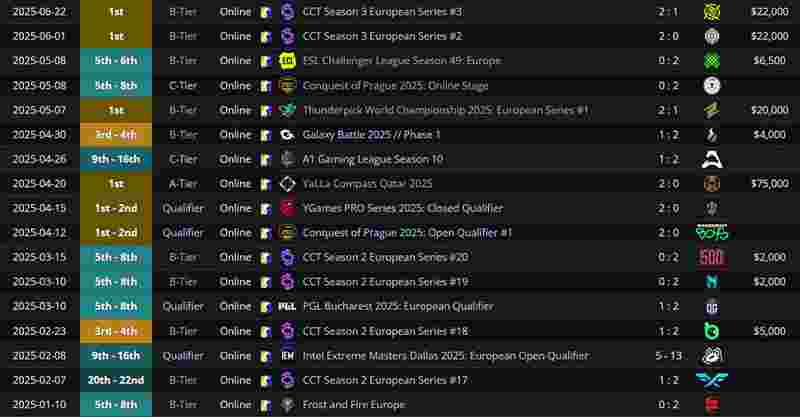Click the A1 Gaming League opponent logo
This screenshot has width=800, height=417.
tap(712, 159)
